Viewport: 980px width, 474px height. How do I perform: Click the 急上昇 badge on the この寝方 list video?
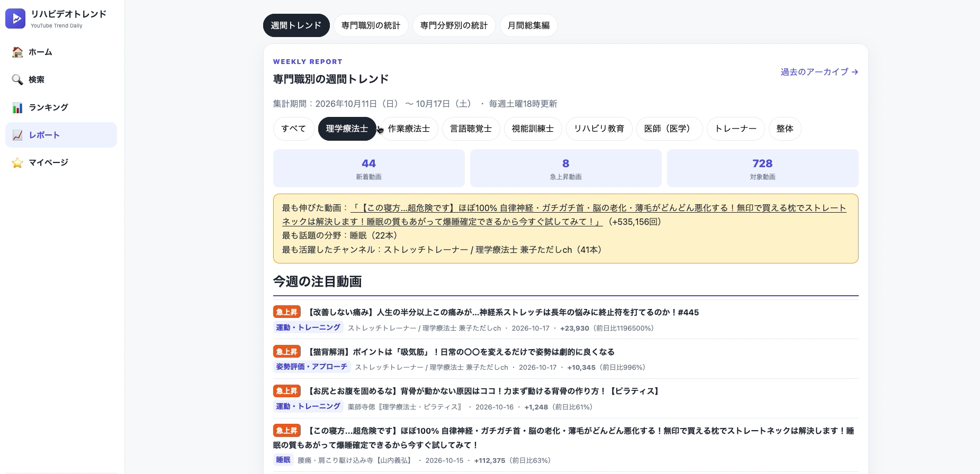287,431
